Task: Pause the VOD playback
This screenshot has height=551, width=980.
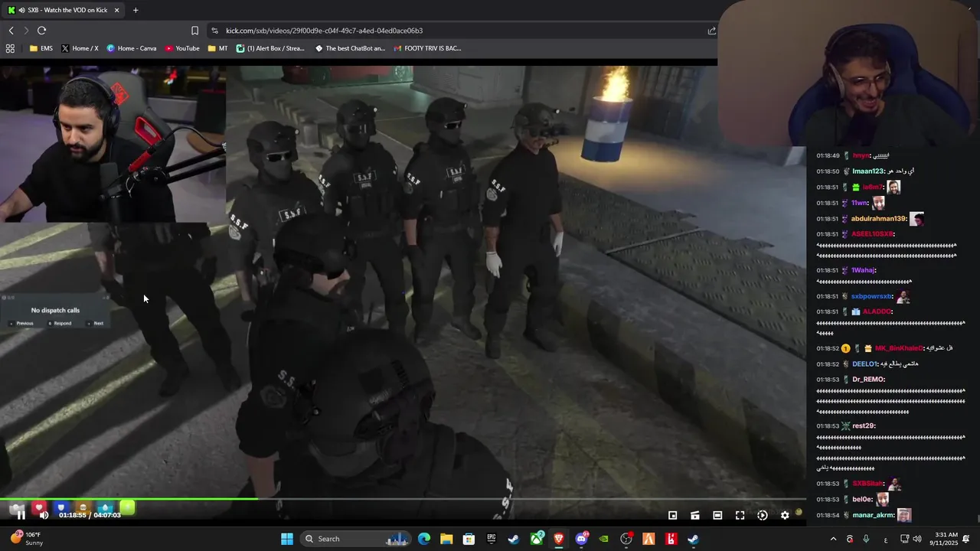Action: [x=21, y=515]
